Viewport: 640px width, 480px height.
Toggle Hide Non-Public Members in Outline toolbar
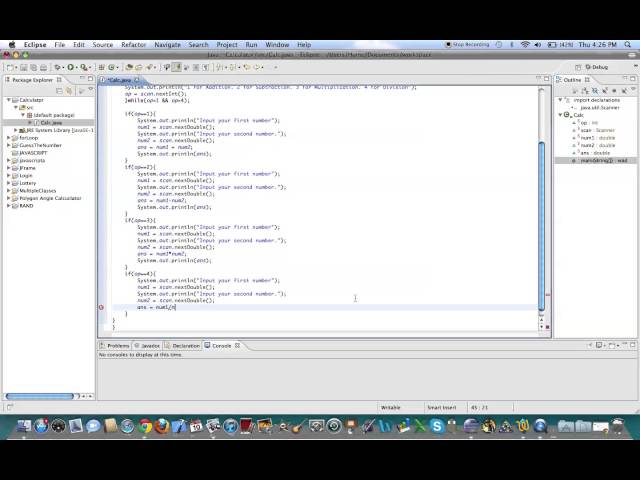(x=614, y=91)
